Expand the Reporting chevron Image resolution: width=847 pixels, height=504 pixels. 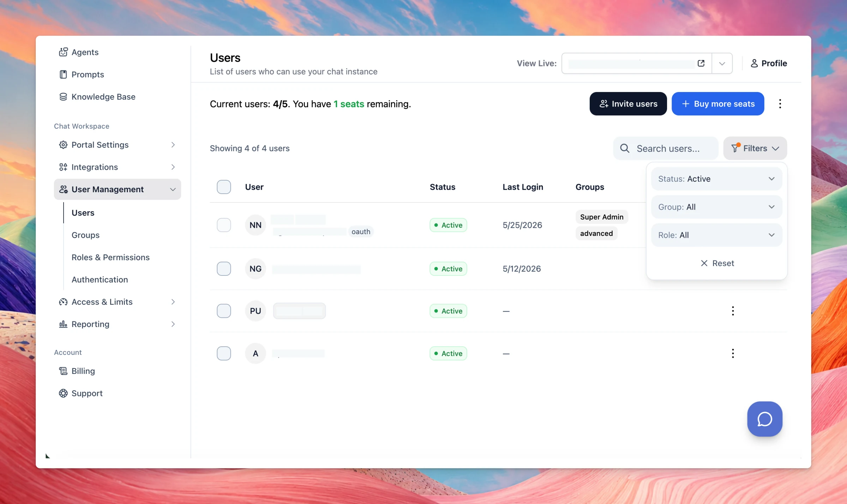tap(173, 324)
